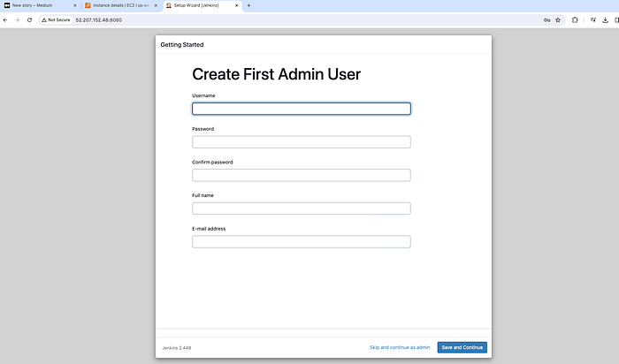Click the Save and Continue button
This screenshot has height=364, width=619.
pyautogui.click(x=462, y=347)
